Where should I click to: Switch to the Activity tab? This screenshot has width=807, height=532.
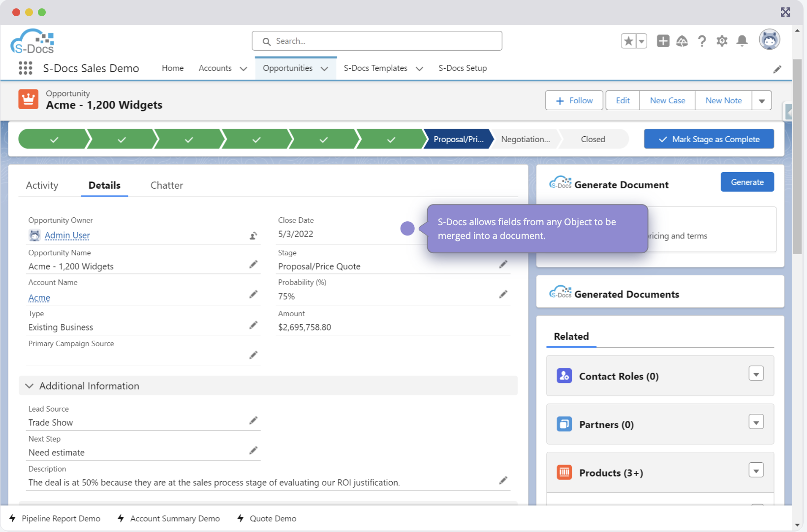pyautogui.click(x=42, y=185)
